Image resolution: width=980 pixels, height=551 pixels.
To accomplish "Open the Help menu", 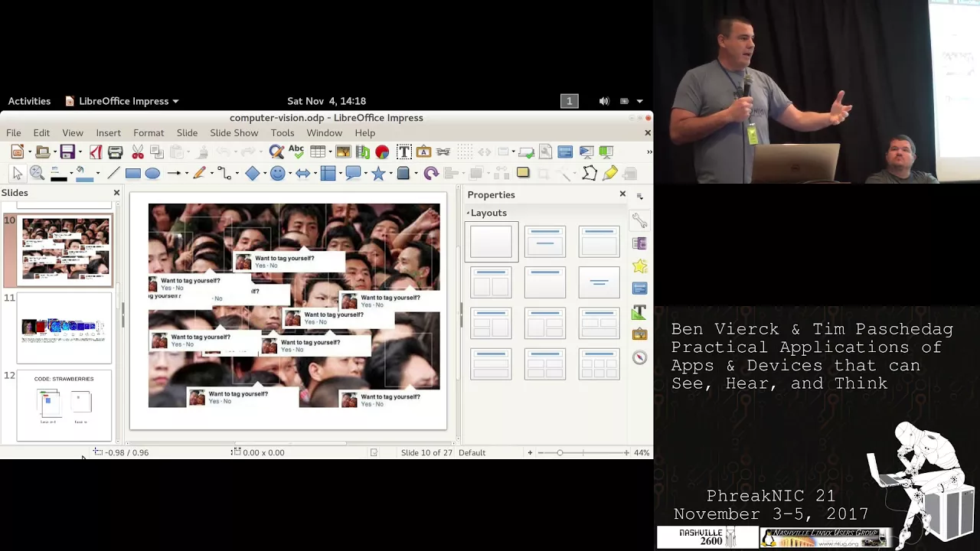I will [x=364, y=132].
